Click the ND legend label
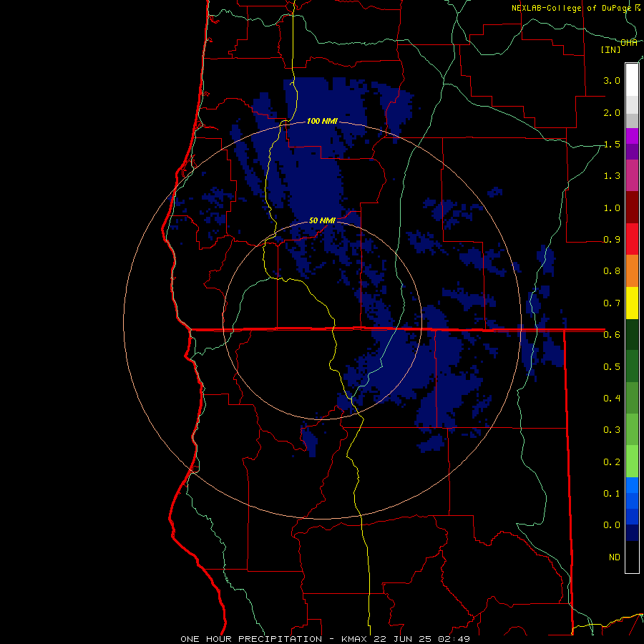 coord(615,557)
